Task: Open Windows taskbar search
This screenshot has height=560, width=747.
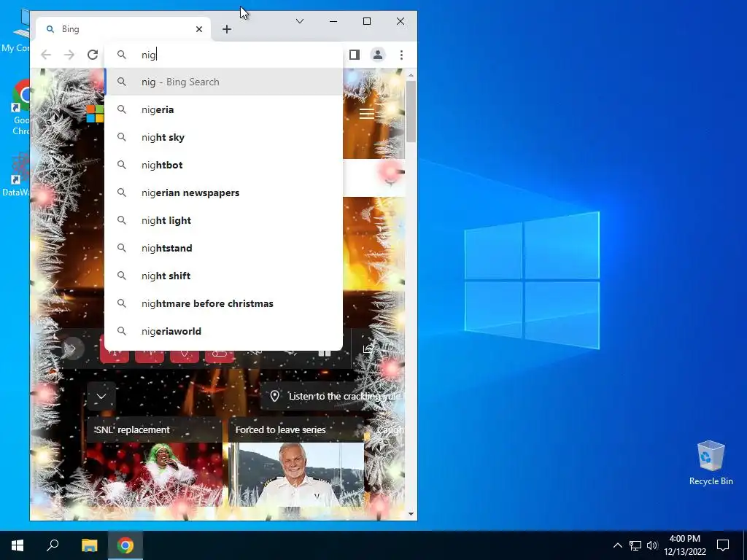Action: [x=53, y=545]
